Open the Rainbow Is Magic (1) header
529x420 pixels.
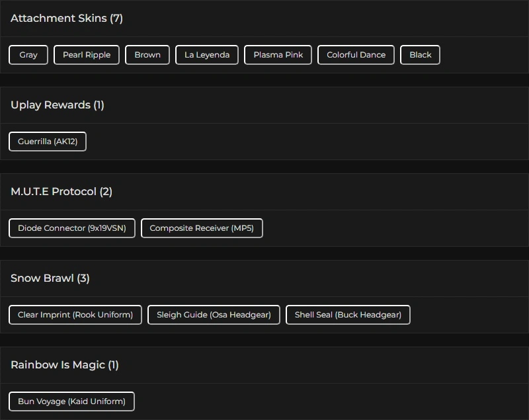tap(65, 365)
